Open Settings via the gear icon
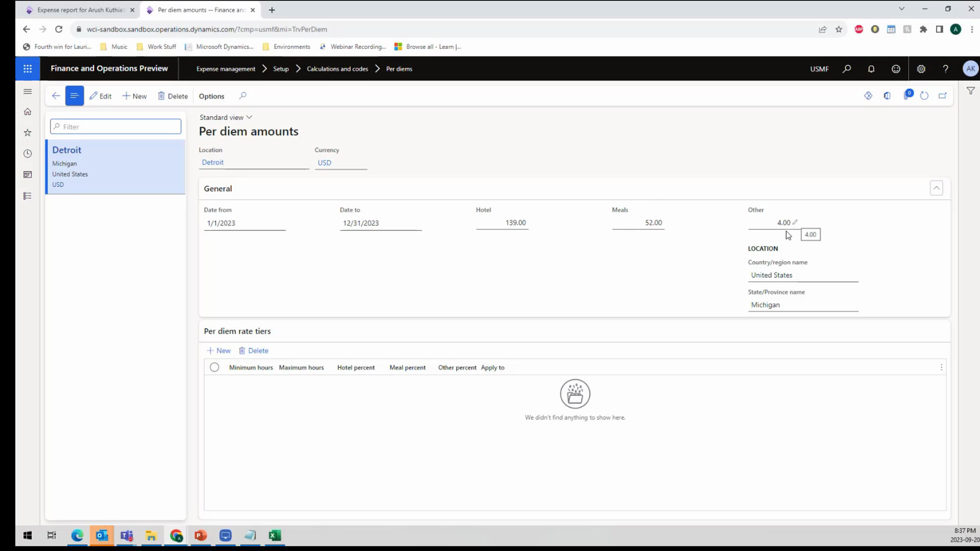This screenshot has width=980, height=551. click(921, 69)
